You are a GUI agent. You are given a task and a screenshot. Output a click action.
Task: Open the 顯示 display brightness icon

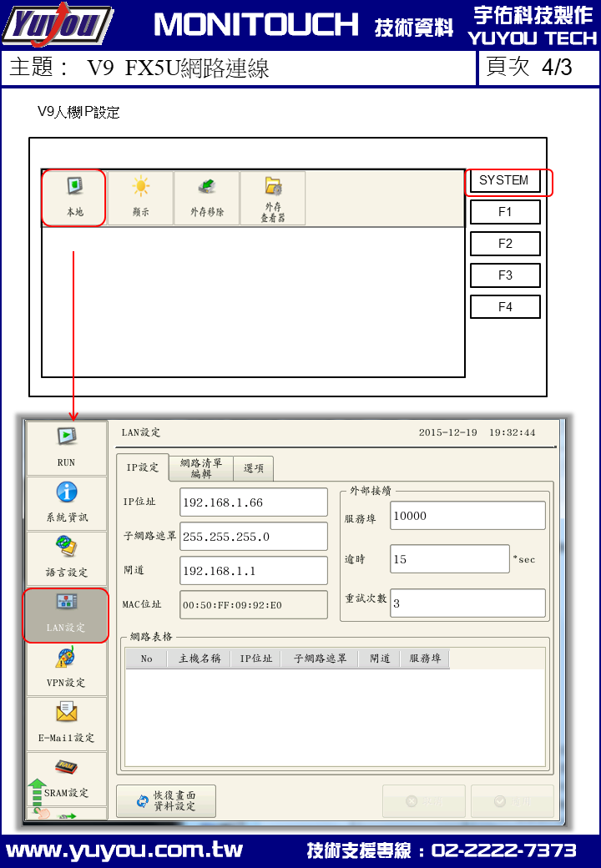[140, 198]
